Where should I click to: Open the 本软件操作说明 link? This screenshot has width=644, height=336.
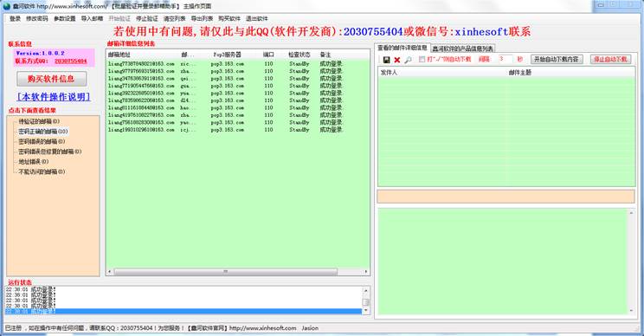pyautogui.click(x=54, y=97)
